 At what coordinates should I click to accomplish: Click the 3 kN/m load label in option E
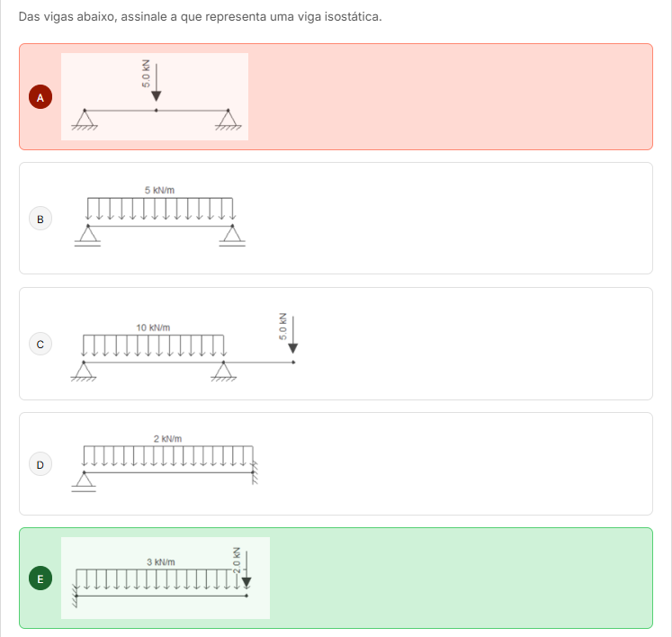[x=161, y=561]
